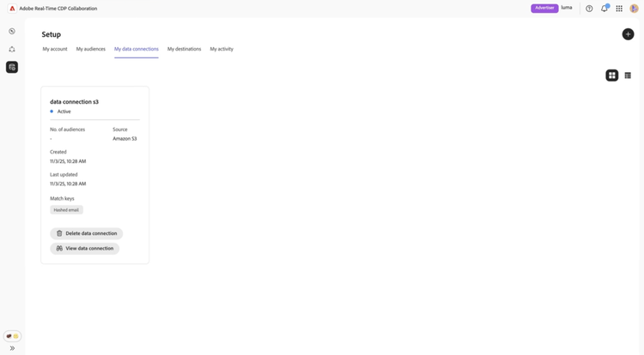
Task: Switch to table list view
Action: [628, 75]
